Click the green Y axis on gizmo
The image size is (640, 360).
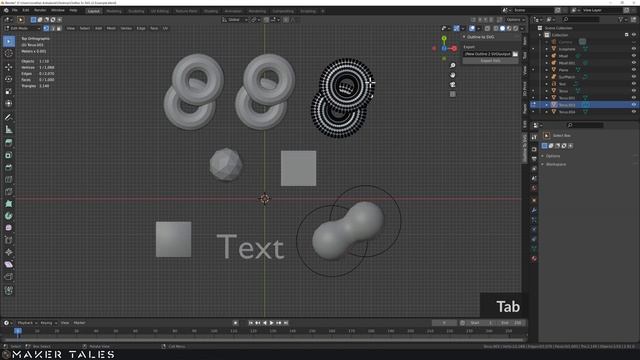tap(444, 38)
